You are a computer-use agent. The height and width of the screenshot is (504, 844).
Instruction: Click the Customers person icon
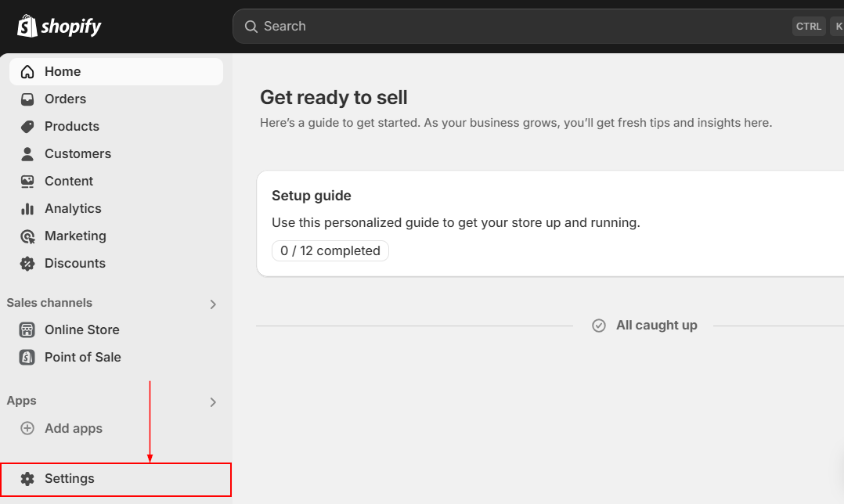click(27, 154)
